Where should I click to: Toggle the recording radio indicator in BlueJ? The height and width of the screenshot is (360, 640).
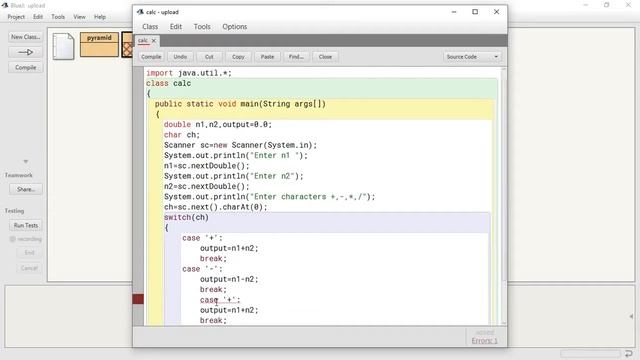(x=12, y=239)
